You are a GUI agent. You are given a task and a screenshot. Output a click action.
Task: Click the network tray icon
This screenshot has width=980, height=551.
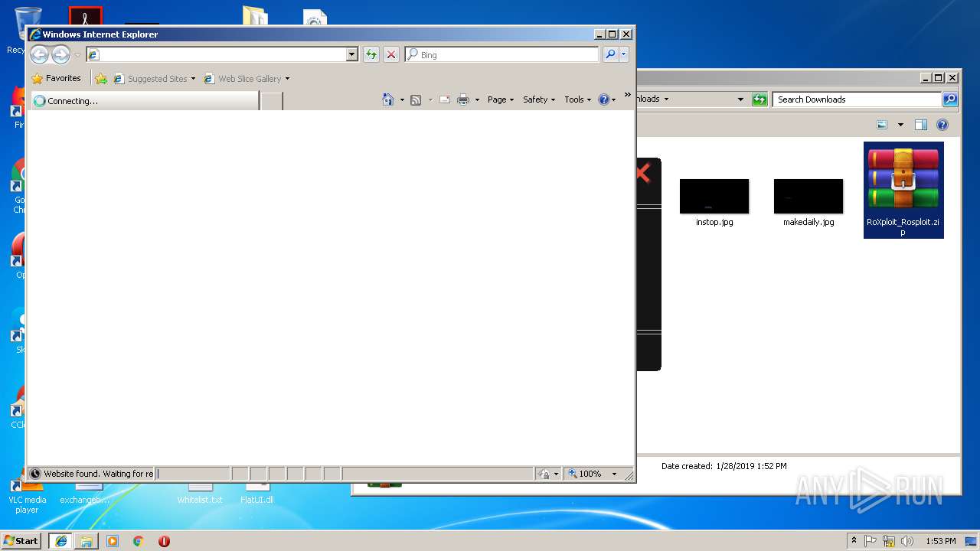tap(889, 541)
